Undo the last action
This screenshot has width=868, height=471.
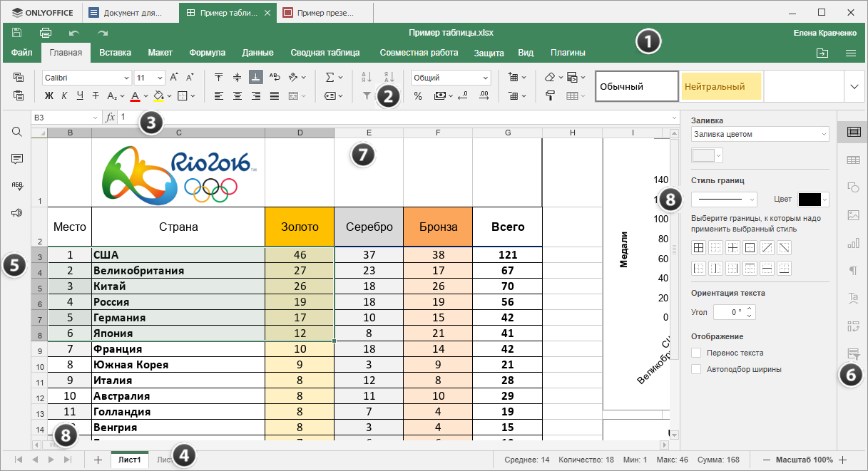74,33
